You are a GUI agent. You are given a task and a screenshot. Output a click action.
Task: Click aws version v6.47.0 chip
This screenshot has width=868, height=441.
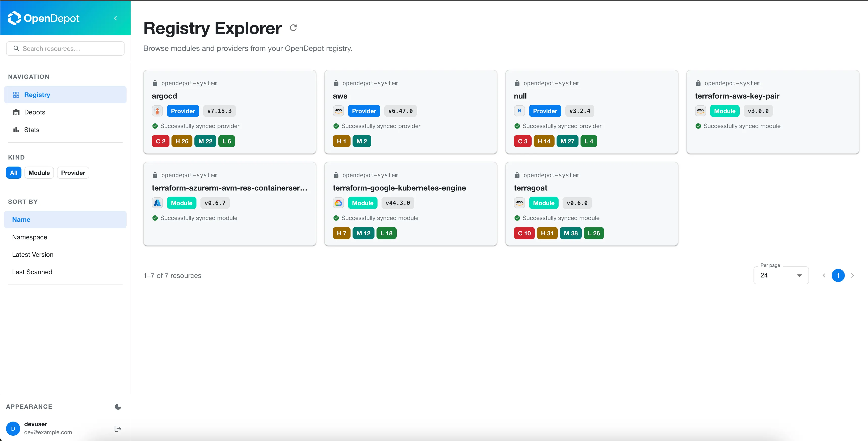(x=400, y=111)
